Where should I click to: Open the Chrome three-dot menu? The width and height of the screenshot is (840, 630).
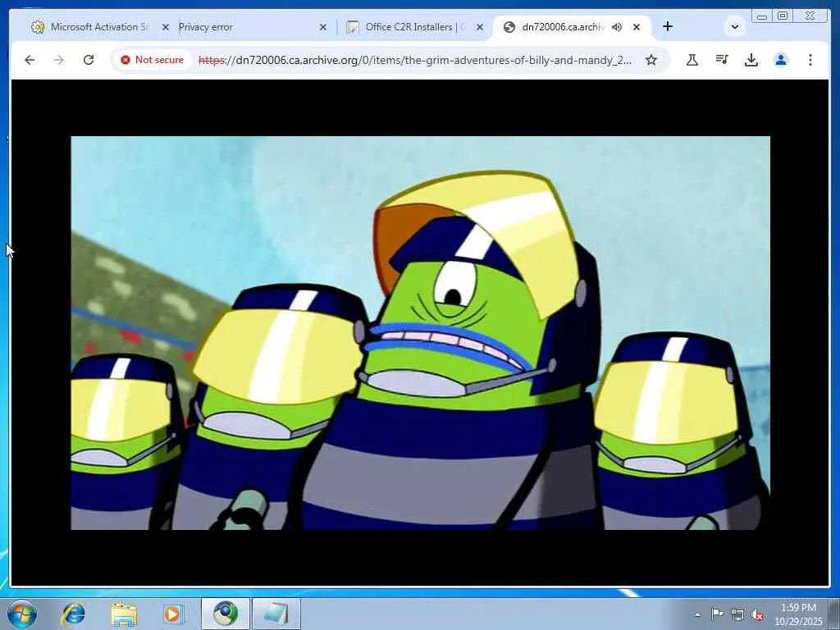pyautogui.click(x=810, y=60)
